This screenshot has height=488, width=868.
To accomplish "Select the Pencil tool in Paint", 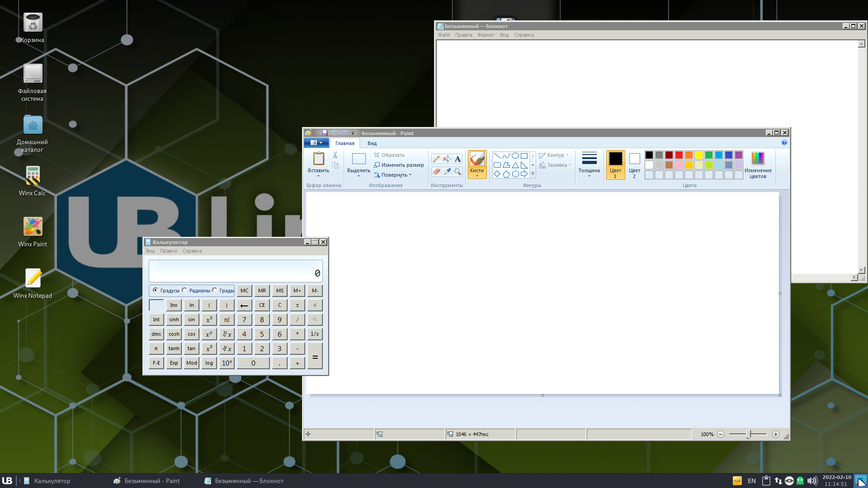I will pyautogui.click(x=436, y=159).
